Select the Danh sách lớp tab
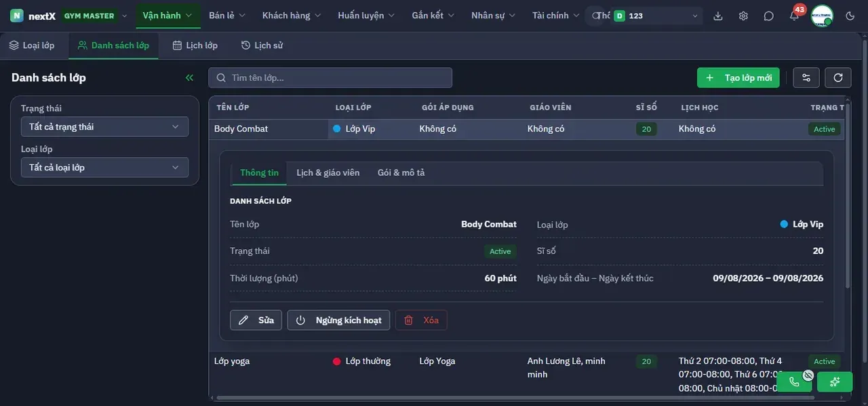This screenshot has width=868, height=406. [x=113, y=45]
